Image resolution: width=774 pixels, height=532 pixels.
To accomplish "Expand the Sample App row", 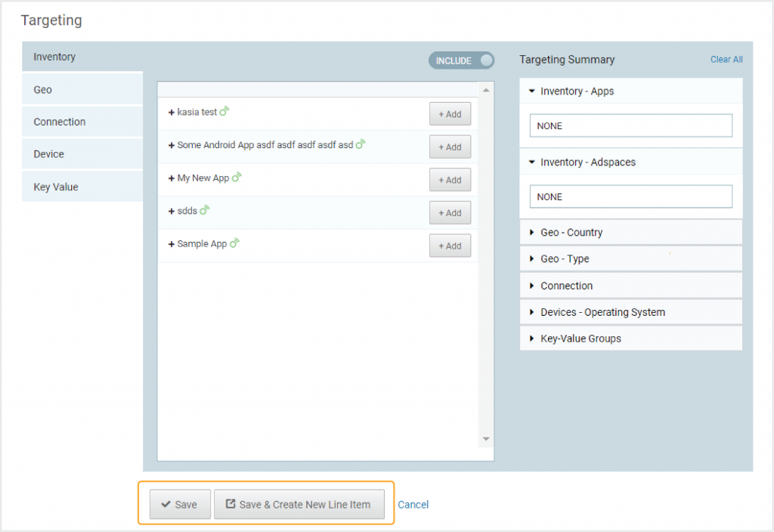I will coord(172,244).
